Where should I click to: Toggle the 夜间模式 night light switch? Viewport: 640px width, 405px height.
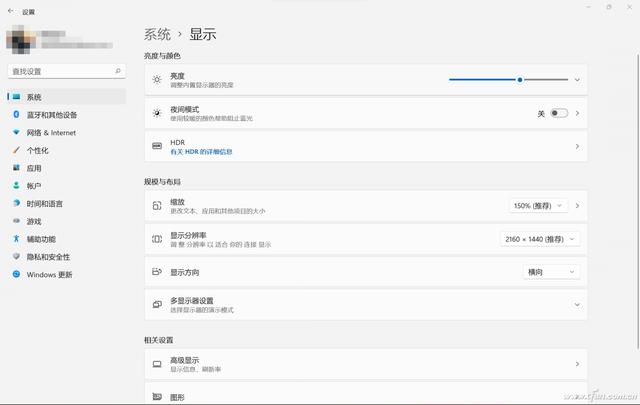559,113
